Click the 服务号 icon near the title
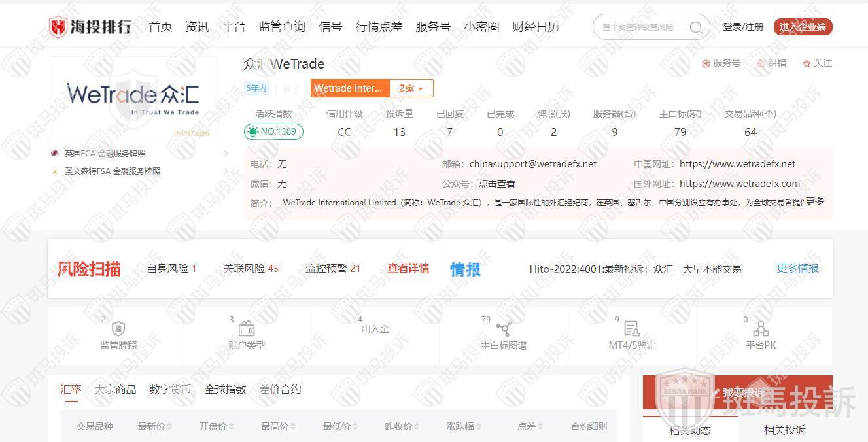 [706, 63]
